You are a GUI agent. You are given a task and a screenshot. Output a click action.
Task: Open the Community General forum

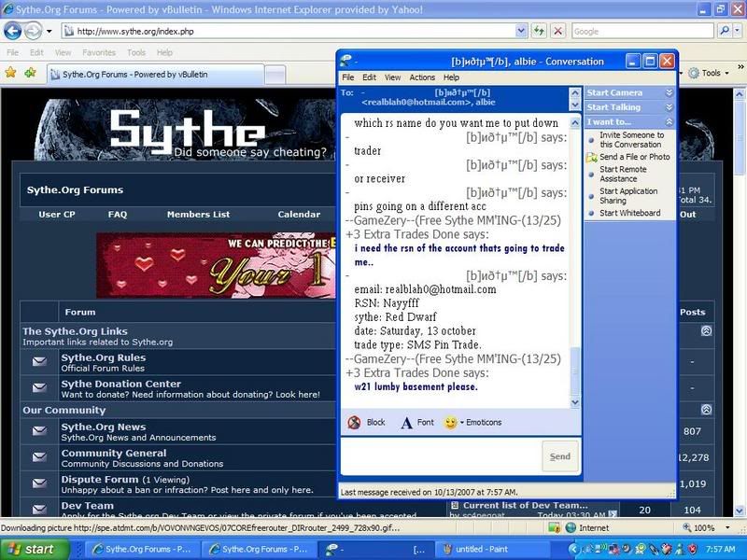(113, 453)
